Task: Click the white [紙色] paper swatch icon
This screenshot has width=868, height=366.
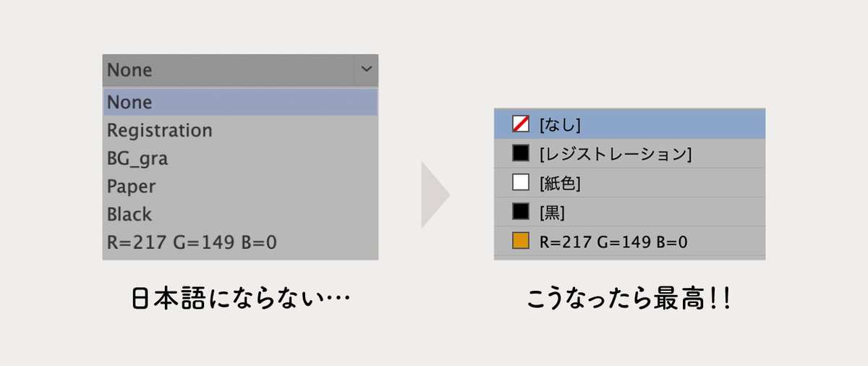Action: [x=521, y=183]
